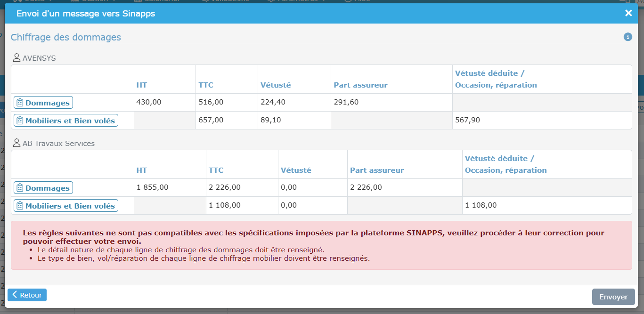Open AB Travaux Services Mobiliers et Bien volés details

tap(65, 205)
